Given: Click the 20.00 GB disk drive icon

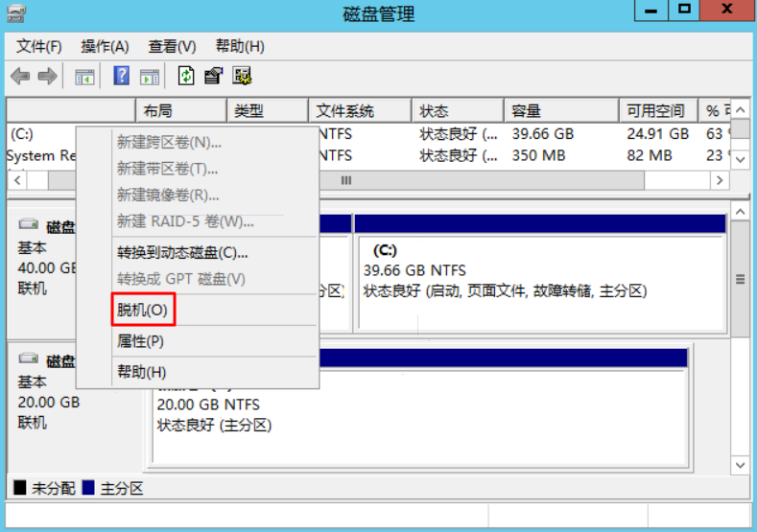Looking at the screenshot, I should click(29, 359).
